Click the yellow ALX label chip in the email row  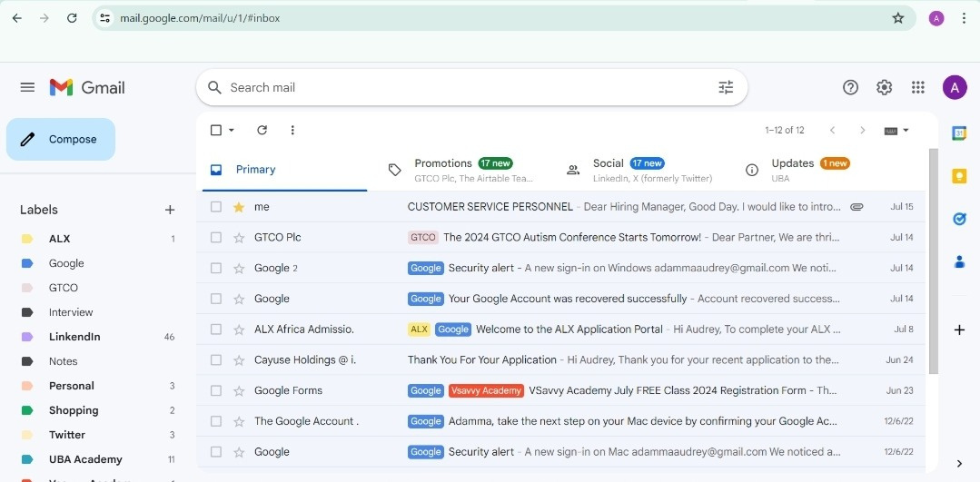[x=419, y=329]
